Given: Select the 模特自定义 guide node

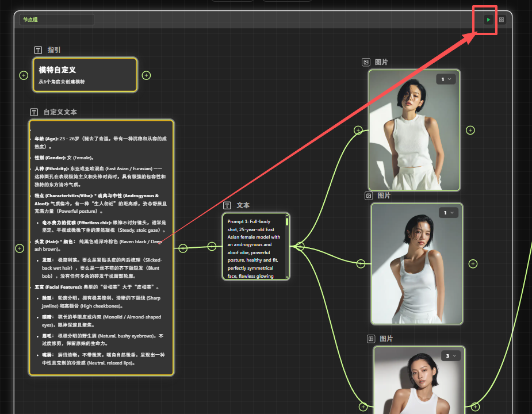Looking at the screenshot, I should (85, 75).
